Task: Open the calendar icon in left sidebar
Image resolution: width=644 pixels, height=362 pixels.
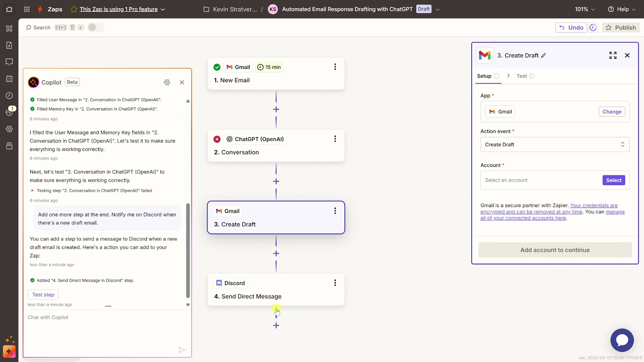Action: pyautogui.click(x=9, y=79)
